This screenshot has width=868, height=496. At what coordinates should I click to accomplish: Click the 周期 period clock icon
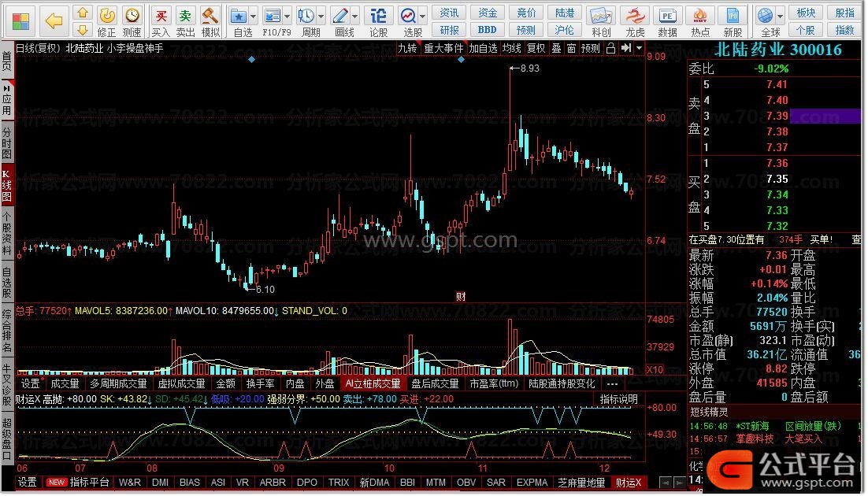(x=306, y=16)
